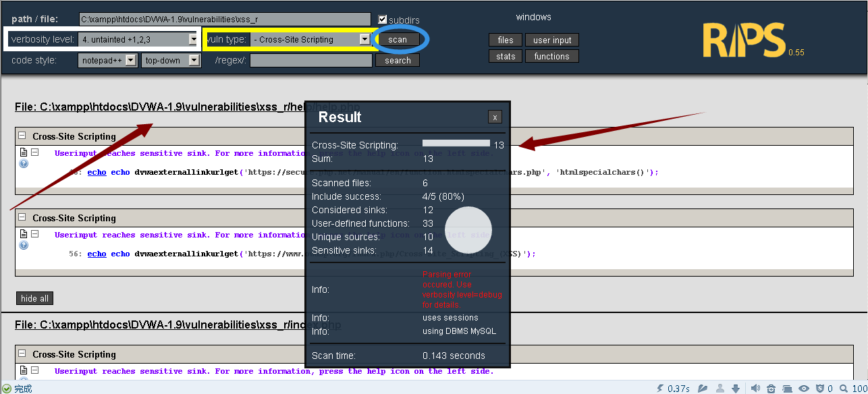Collapse the first Cross-Site Scripting block under help.php

pyautogui.click(x=22, y=136)
